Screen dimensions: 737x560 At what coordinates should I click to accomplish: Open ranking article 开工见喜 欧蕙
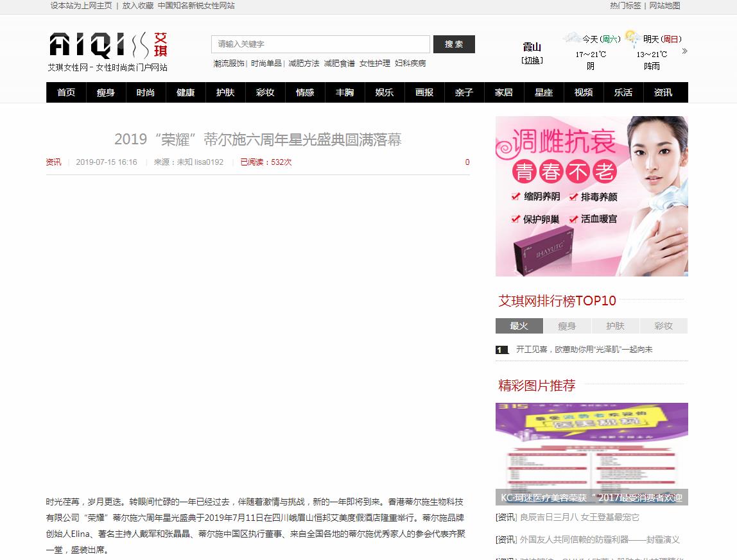tap(584, 350)
